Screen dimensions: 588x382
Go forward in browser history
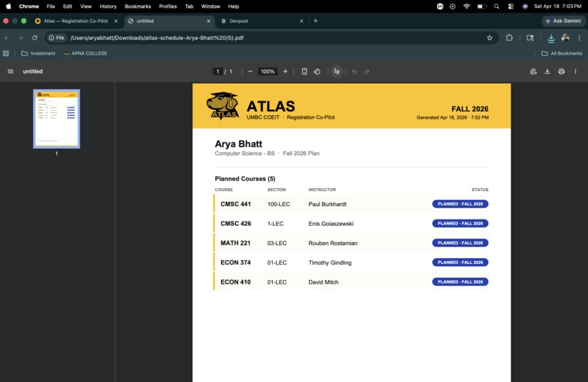coord(20,37)
